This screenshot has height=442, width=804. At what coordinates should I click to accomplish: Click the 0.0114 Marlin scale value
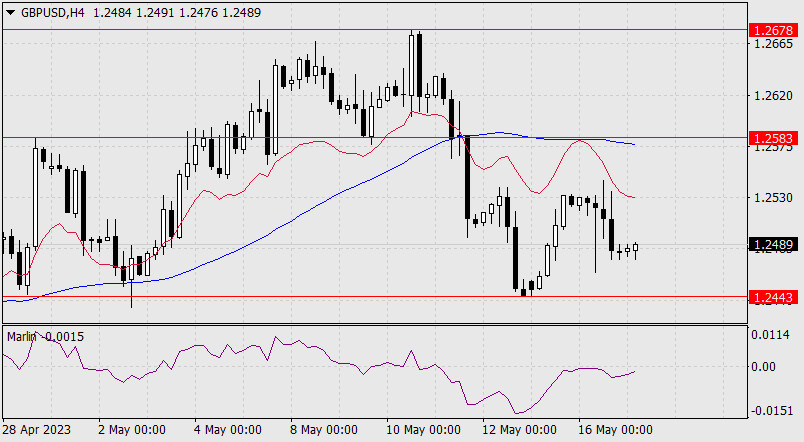(x=770, y=335)
